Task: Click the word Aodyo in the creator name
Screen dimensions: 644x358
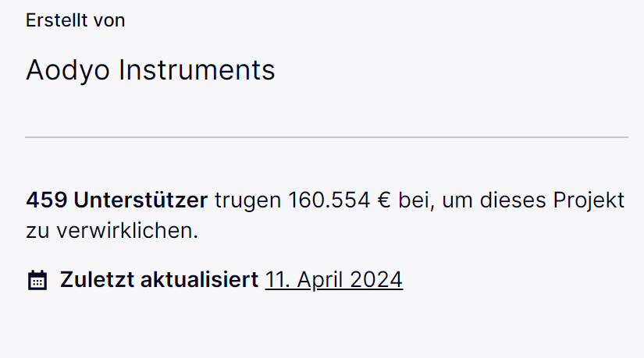Action: [x=68, y=71]
